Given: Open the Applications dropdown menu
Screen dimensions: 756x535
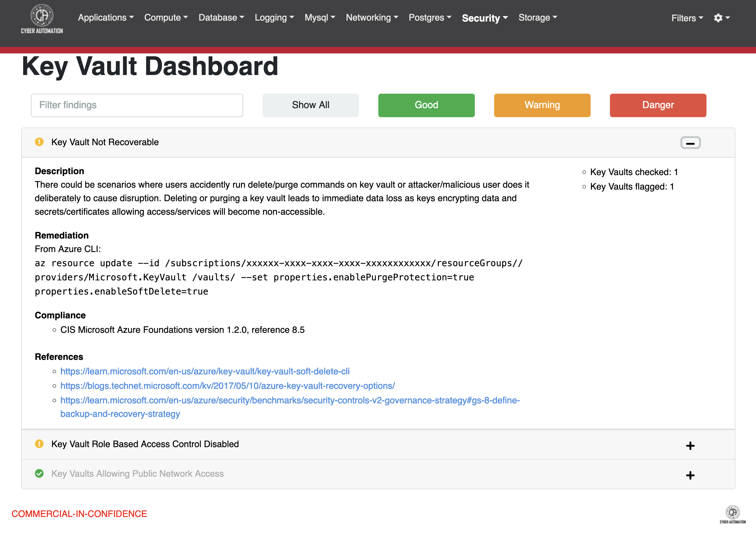Looking at the screenshot, I should click(x=106, y=17).
